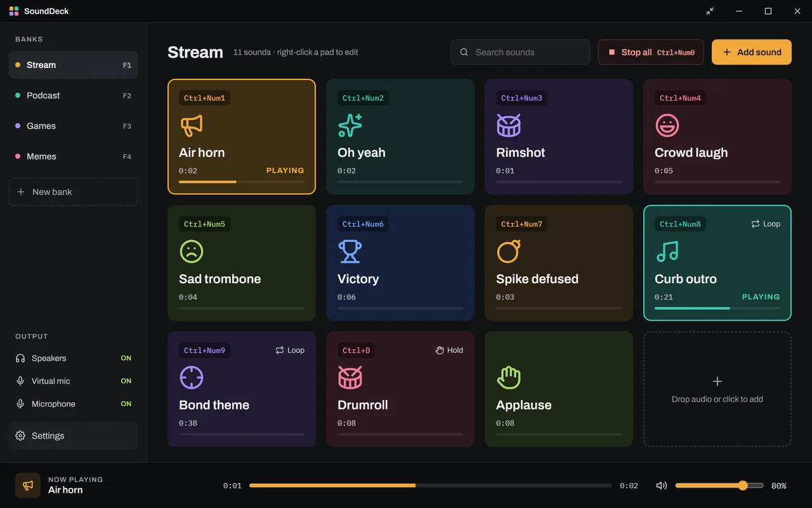Click the Add sound button

click(x=752, y=52)
